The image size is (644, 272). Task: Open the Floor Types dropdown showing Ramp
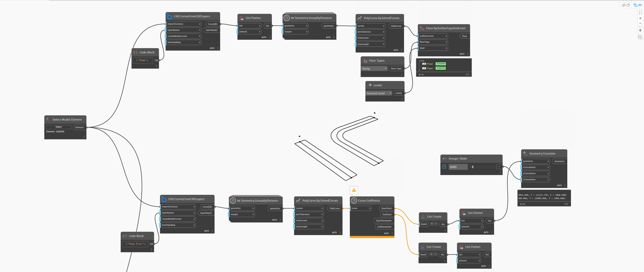(374, 68)
